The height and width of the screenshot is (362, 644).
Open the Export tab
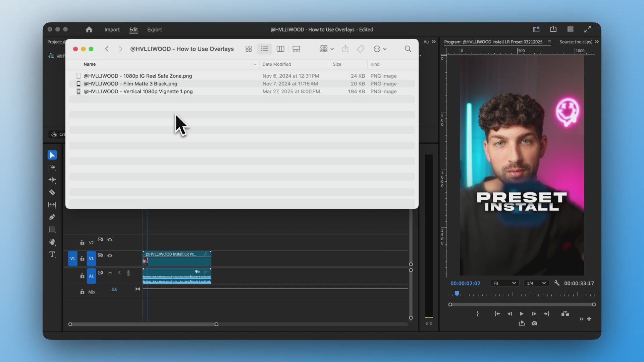(155, 29)
